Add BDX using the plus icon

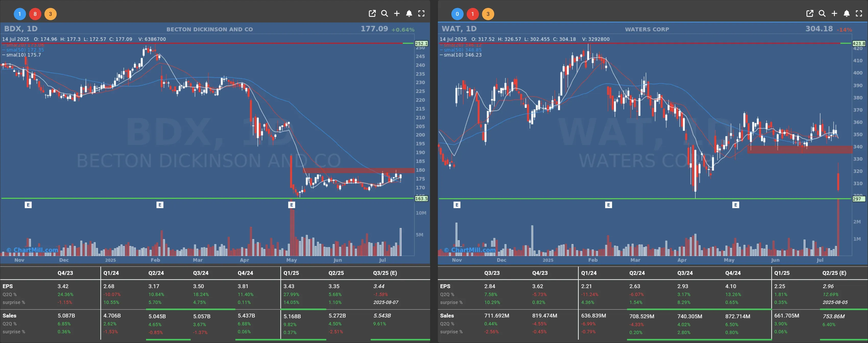pyautogui.click(x=396, y=14)
